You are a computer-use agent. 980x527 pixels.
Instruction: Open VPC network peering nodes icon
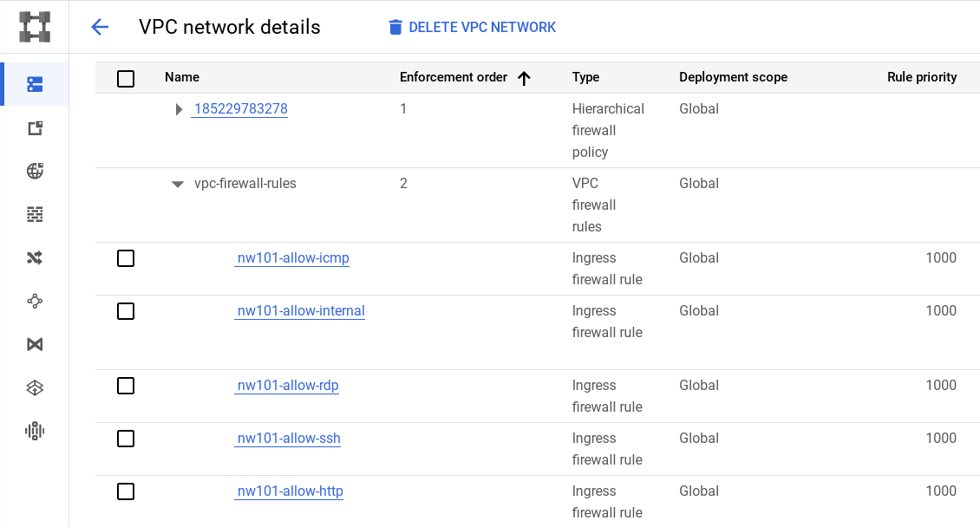[34, 301]
